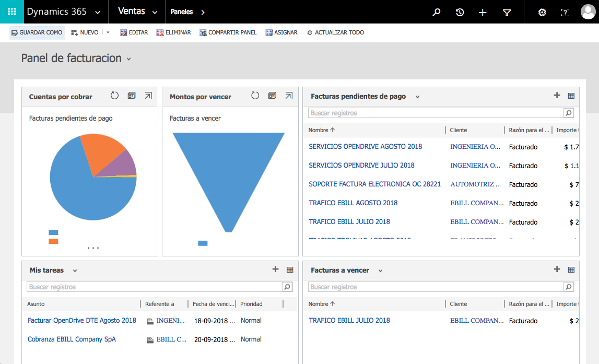The height and width of the screenshot is (364, 599).
Task: Open task Facturar OpenDrive DTE Agosto 2018
Action: click(82, 320)
